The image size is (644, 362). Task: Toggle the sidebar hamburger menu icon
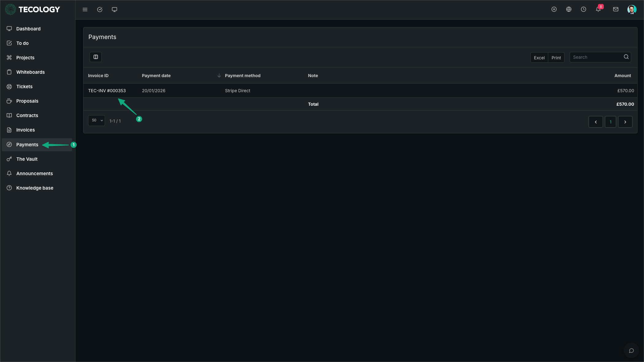[85, 10]
